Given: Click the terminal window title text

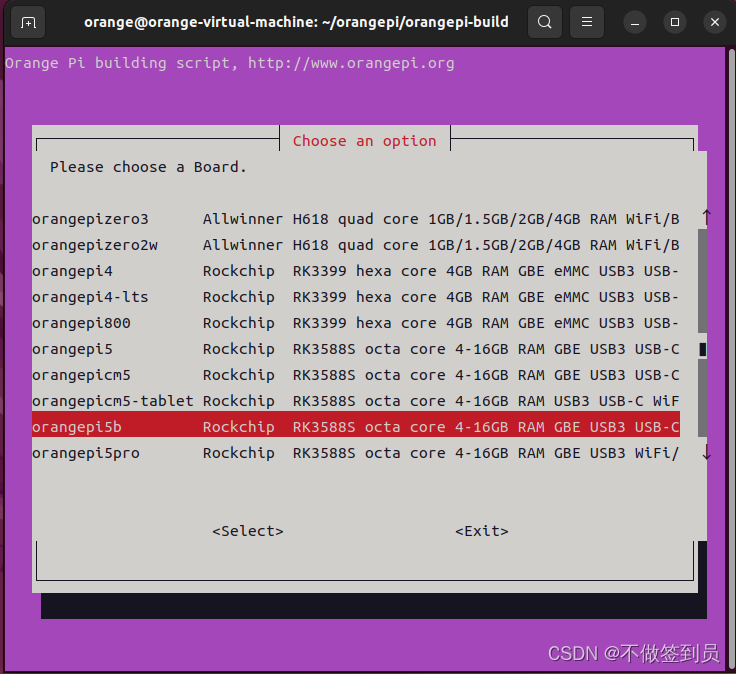Looking at the screenshot, I should pyautogui.click(x=296, y=22).
